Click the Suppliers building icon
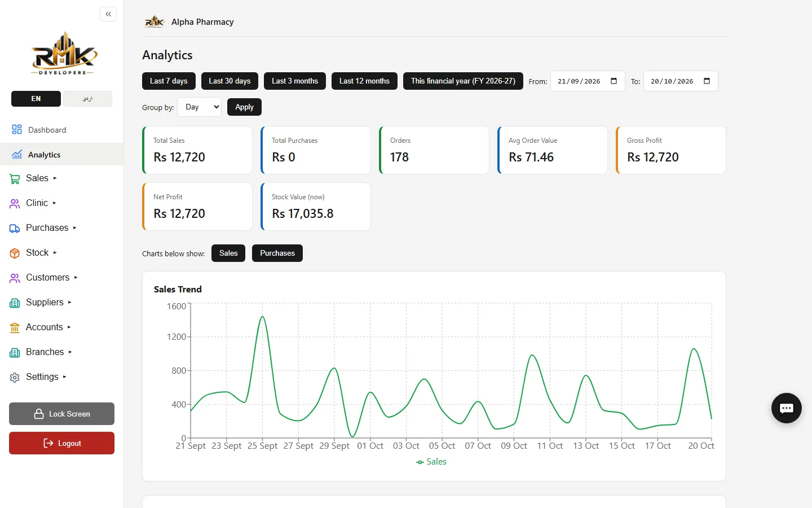Viewport: 812px width, 508px height. (x=15, y=303)
